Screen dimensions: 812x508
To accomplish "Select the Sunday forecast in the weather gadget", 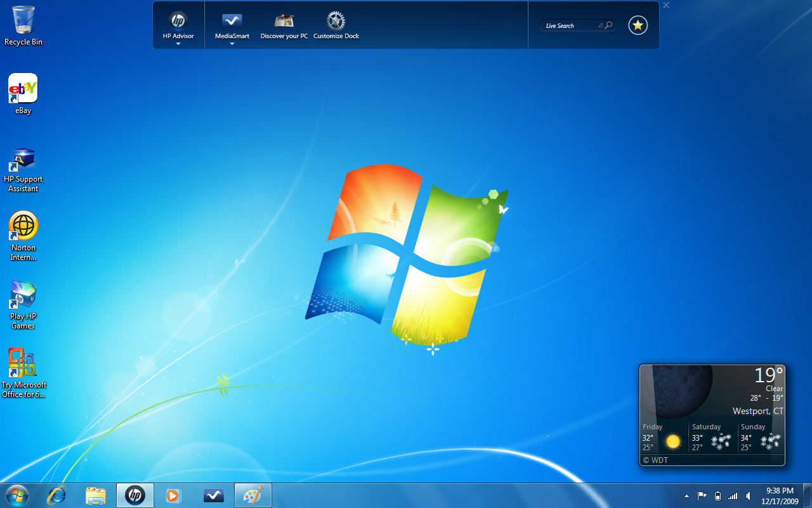I will (761, 437).
